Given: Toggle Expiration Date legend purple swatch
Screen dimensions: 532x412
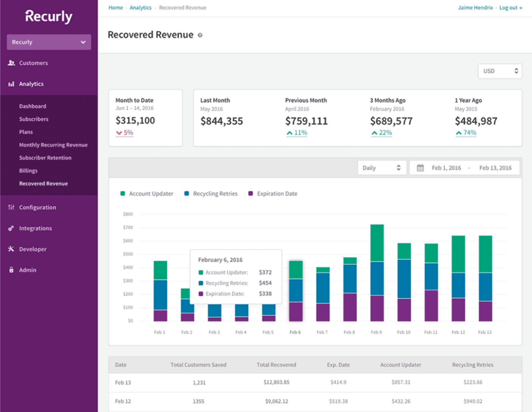Looking at the screenshot, I should pos(250,194).
